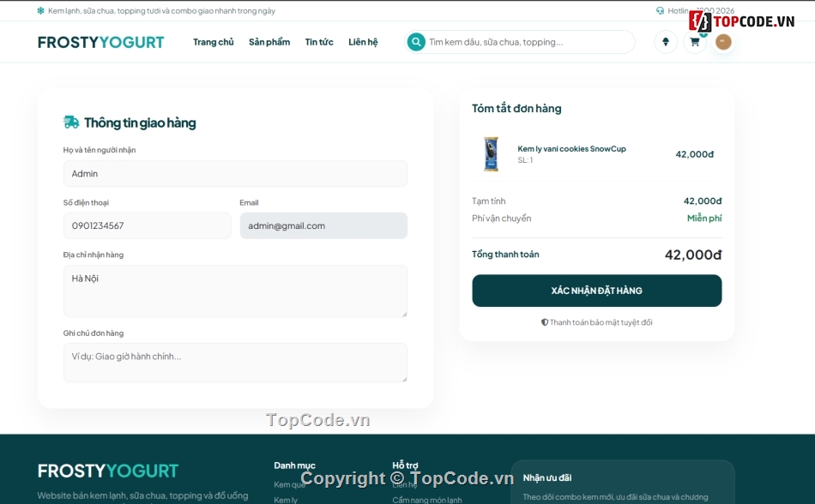Click the teal search magnifier icon
815x504 pixels.
point(416,42)
